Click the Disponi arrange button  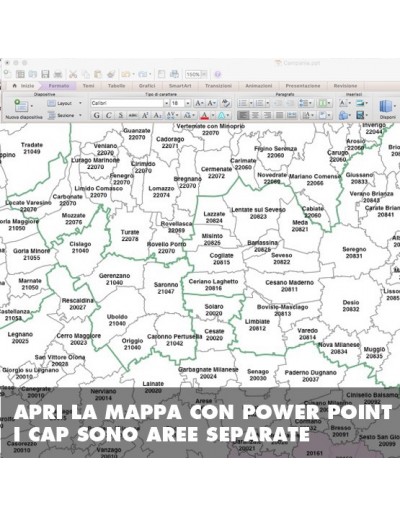pyautogui.click(x=387, y=109)
